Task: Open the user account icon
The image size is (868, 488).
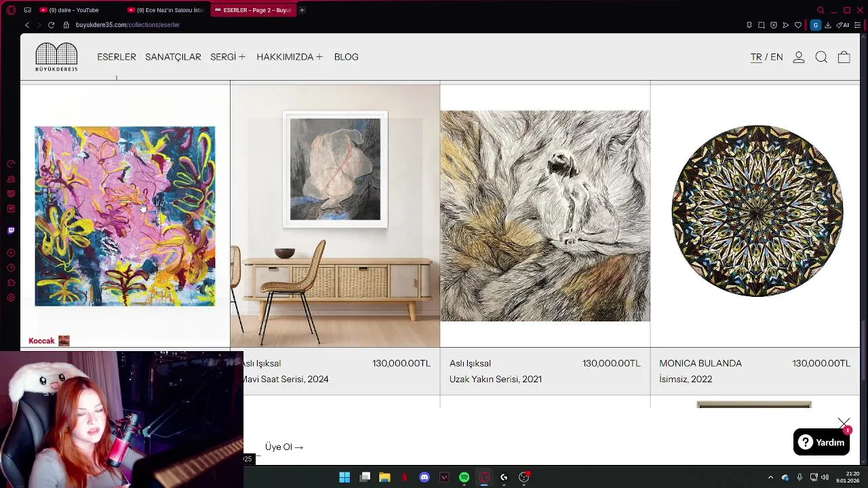Action: point(799,58)
